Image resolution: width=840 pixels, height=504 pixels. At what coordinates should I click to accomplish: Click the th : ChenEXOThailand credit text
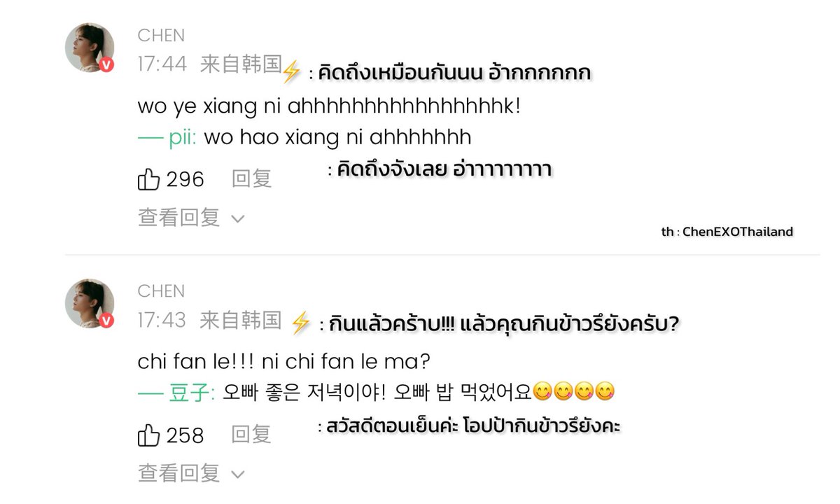pos(727,232)
